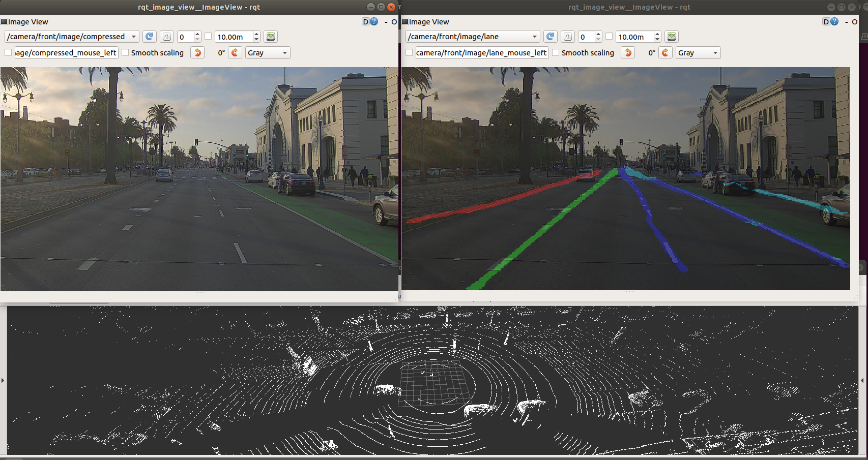
Task: Click the dynamic range 0 field in lane window
Action: point(587,37)
